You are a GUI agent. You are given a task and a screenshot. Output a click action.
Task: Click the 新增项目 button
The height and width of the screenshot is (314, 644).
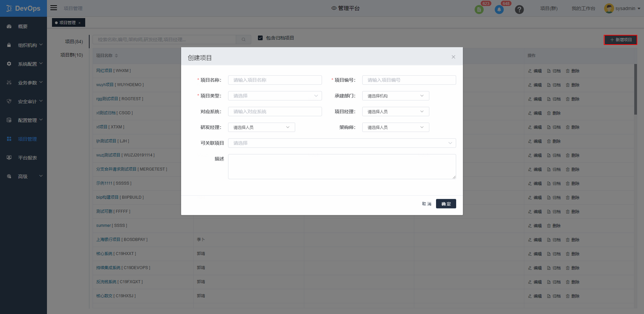pos(621,40)
